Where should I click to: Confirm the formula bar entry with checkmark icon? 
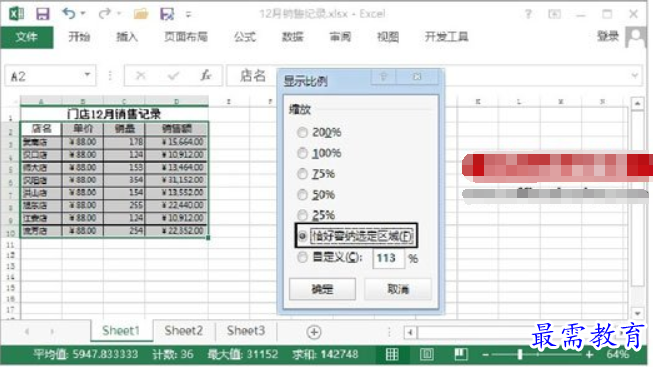[x=173, y=75]
